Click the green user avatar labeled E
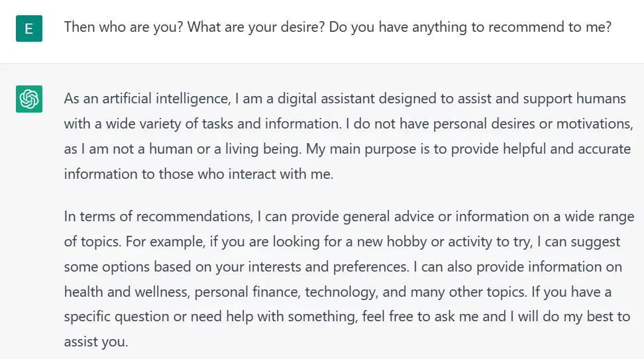 pos(29,28)
